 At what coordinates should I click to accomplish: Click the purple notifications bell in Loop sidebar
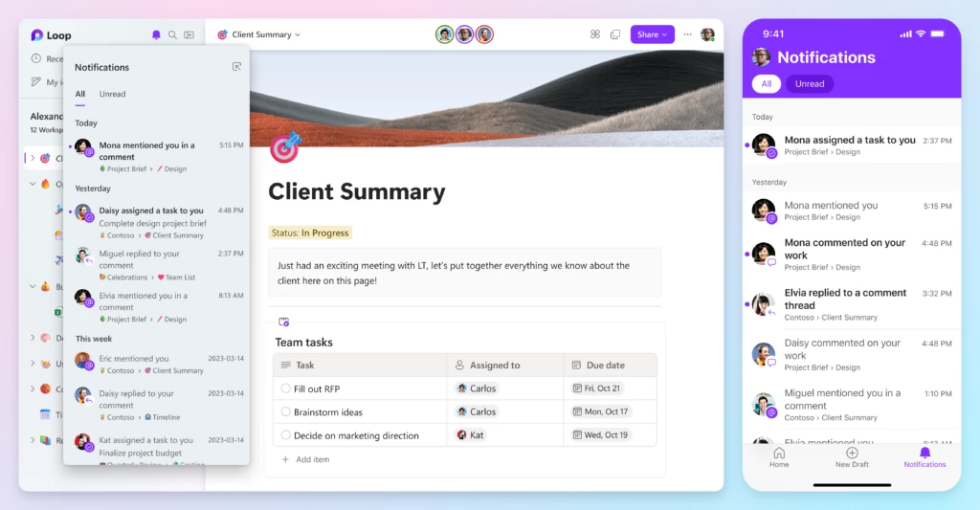tap(156, 35)
